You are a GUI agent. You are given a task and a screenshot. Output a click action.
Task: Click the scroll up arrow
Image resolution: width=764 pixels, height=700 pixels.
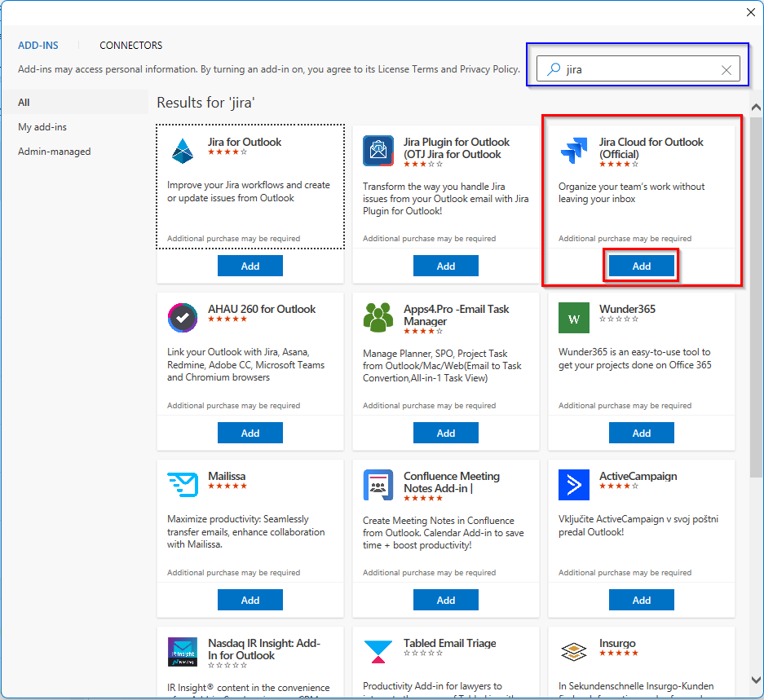point(756,108)
